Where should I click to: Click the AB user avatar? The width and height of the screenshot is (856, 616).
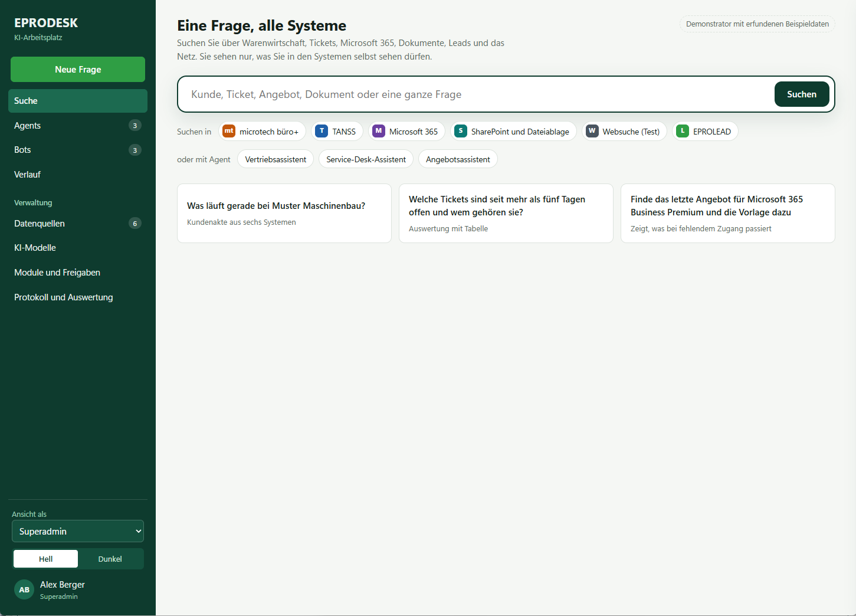(x=24, y=589)
